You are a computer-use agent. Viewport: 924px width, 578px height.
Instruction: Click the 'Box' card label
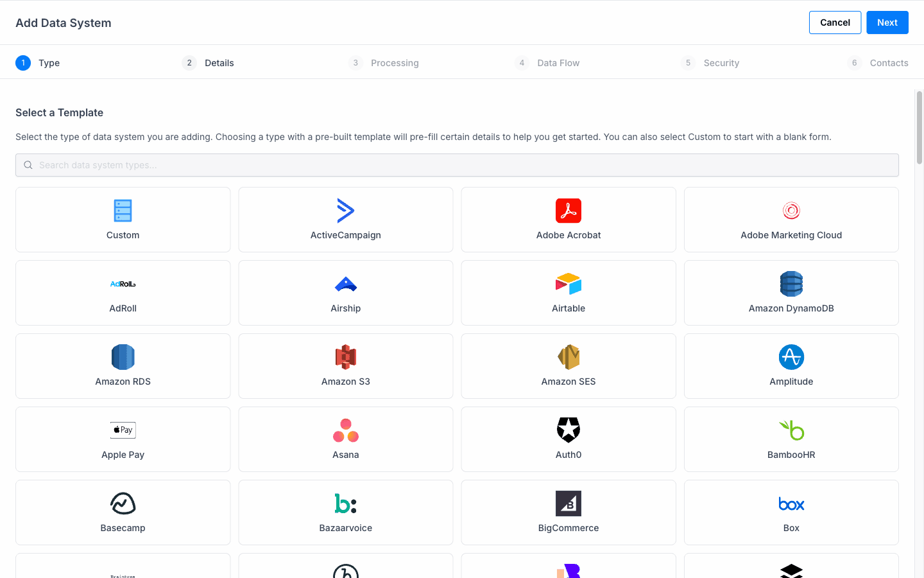[791, 528]
